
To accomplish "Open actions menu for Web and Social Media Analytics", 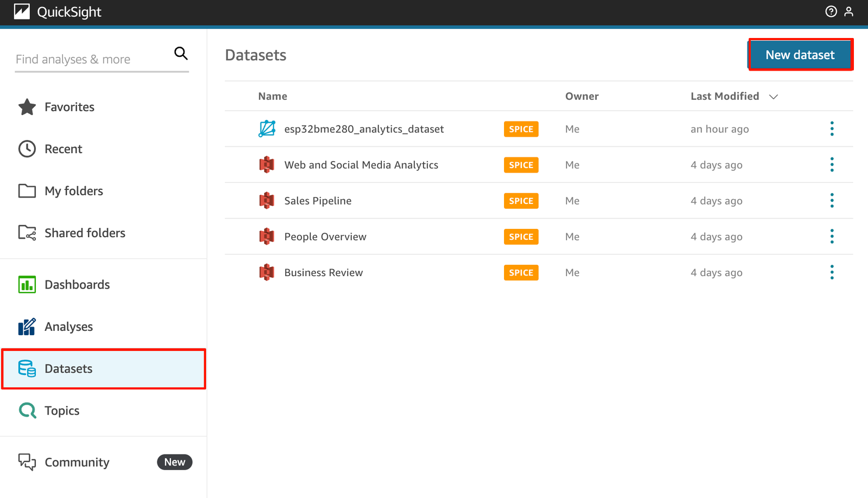I will 832,164.
